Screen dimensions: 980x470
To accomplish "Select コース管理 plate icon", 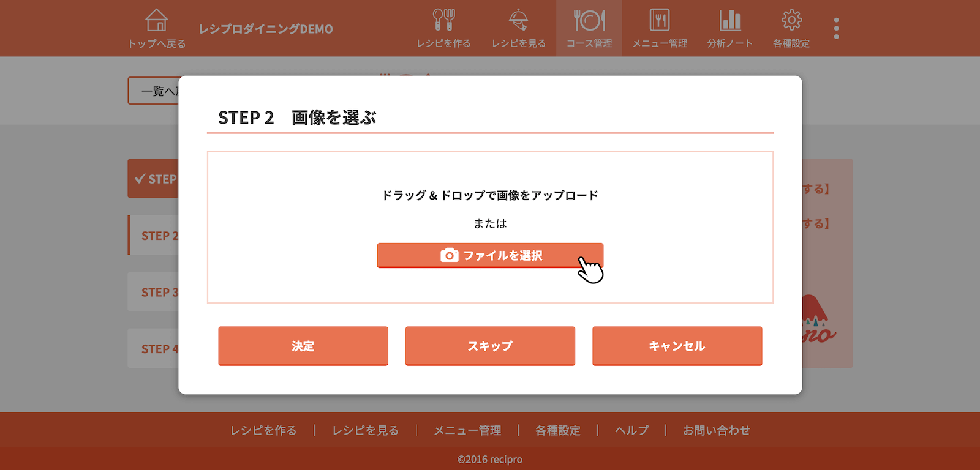I will click(x=589, y=21).
